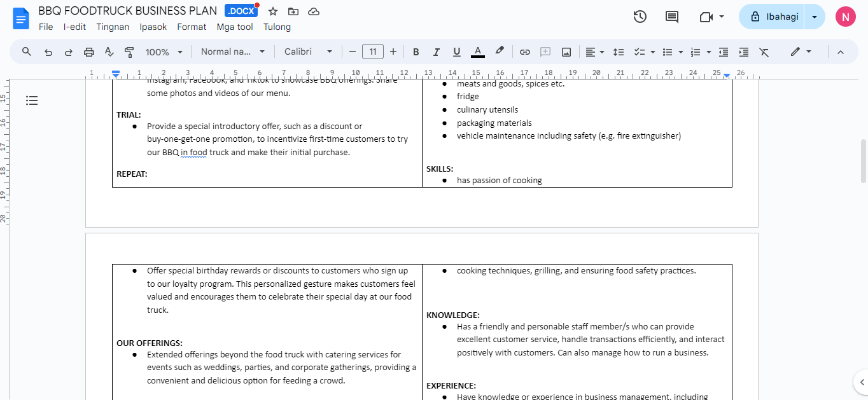The width and height of the screenshot is (868, 400).
Task: Collapse the toolbar chevron
Action: point(840,52)
